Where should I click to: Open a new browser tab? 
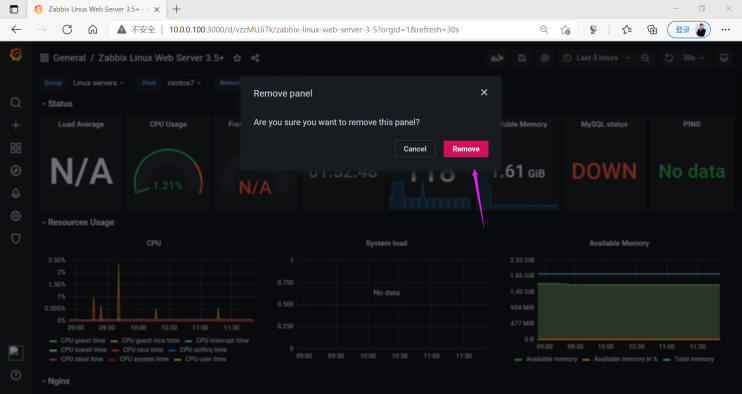pyautogui.click(x=177, y=9)
